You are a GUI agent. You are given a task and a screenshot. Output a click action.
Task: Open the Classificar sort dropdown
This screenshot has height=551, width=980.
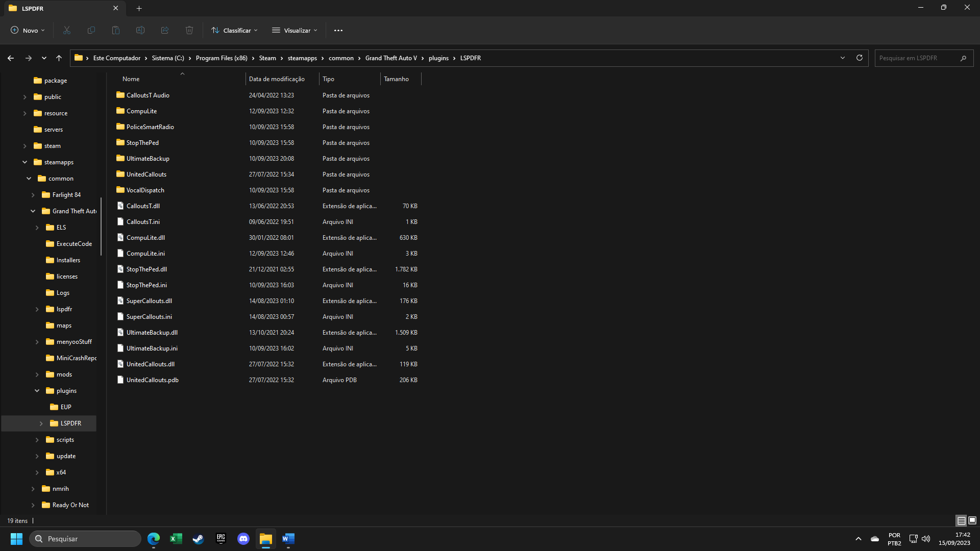point(235,31)
